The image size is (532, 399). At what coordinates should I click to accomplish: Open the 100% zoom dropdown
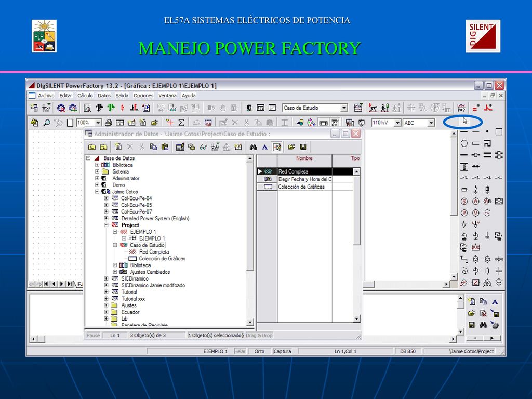98,123
